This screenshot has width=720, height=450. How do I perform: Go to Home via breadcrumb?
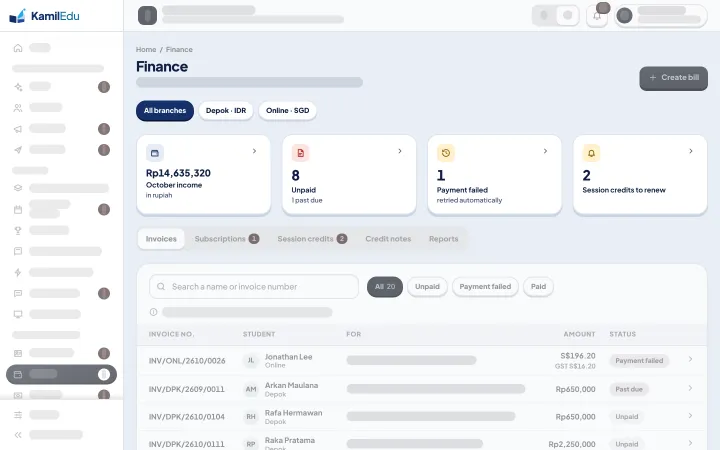pos(146,50)
